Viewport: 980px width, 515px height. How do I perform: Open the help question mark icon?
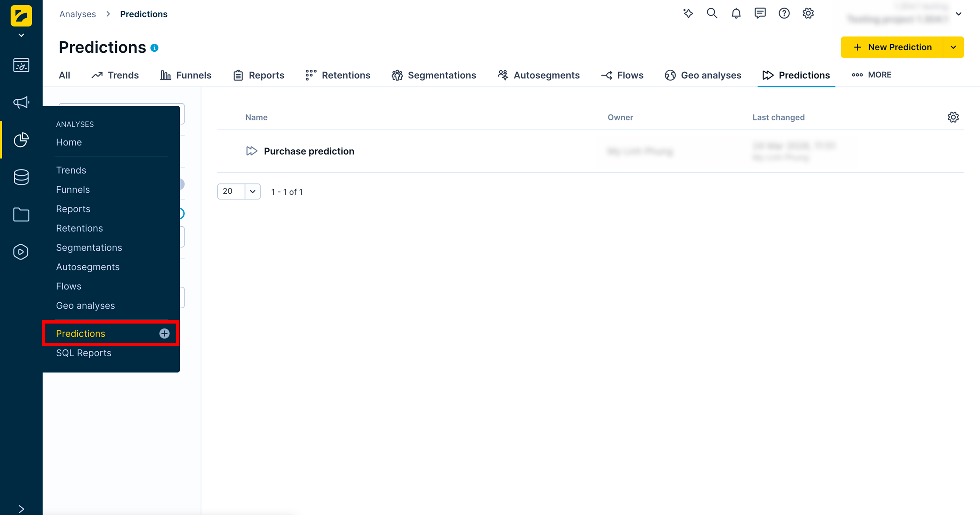tap(784, 14)
